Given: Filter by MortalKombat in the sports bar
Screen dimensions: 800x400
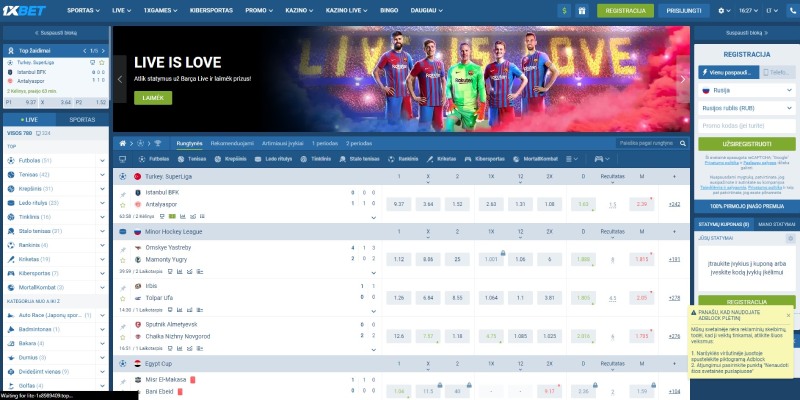Looking at the screenshot, I should pos(535,159).
